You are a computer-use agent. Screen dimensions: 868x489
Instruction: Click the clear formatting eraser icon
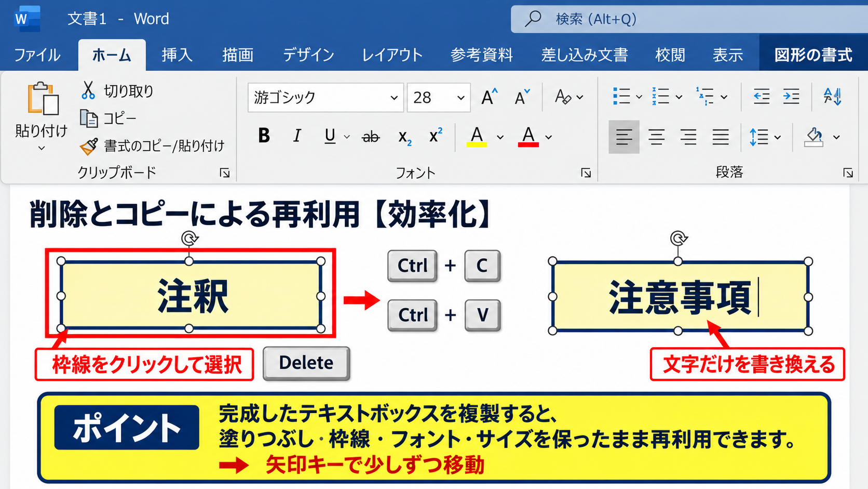pyautogui.click(x=563, y=97)
